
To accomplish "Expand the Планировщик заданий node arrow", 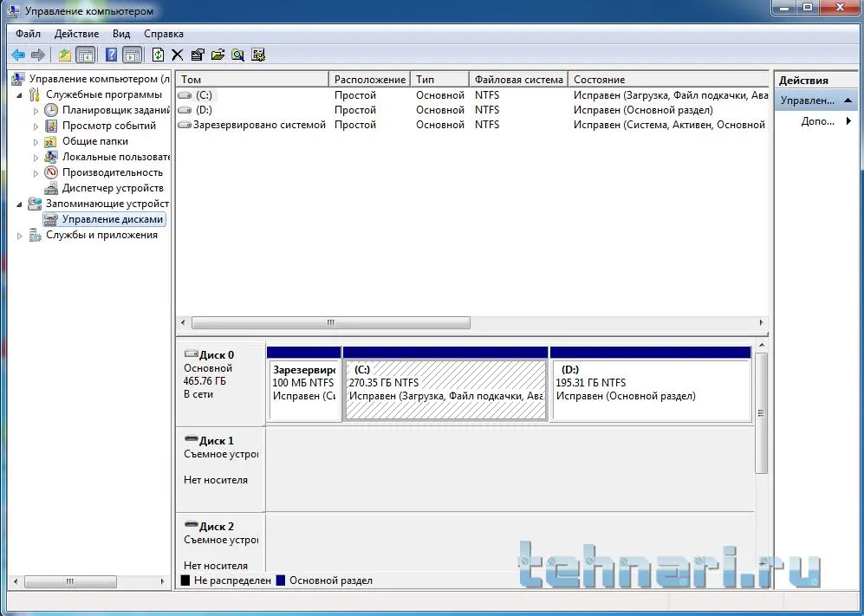I will pyautogui.click(x=36, y=110).
